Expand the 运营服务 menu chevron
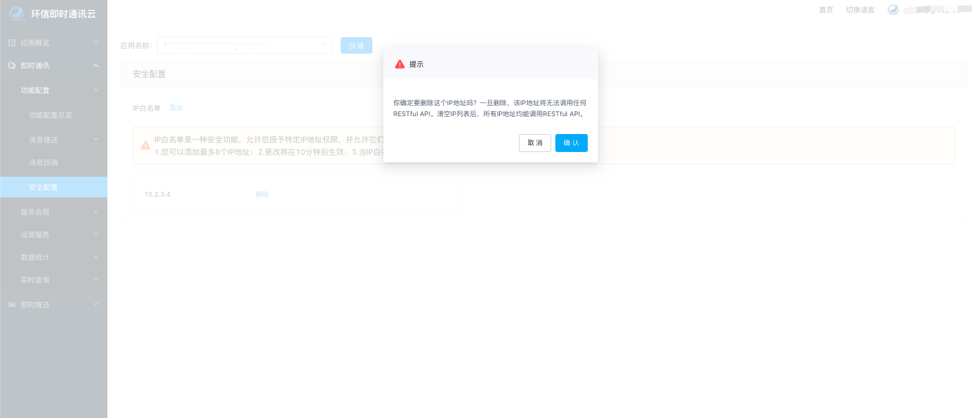Screen dimensions: 980x418 [96, 234]
